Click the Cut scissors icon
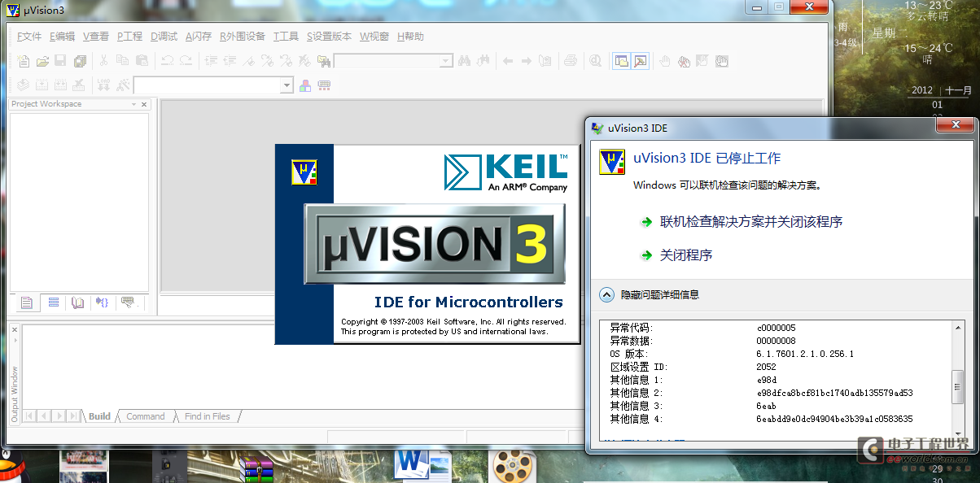Image resolution: width=980 pixels, height=483 pixels. point(103,61)
